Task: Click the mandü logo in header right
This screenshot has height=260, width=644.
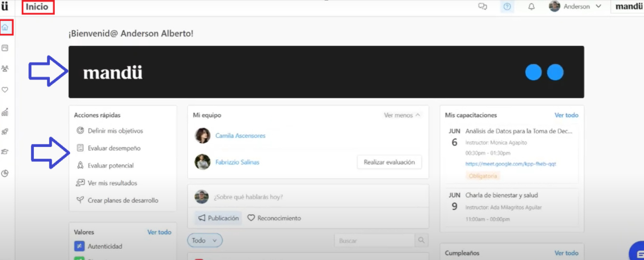Action: [629, 7]
